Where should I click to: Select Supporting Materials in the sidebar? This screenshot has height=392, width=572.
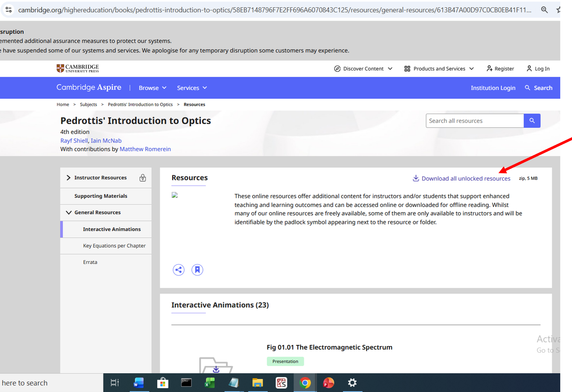pyautogui.click(x=101, y=196)
